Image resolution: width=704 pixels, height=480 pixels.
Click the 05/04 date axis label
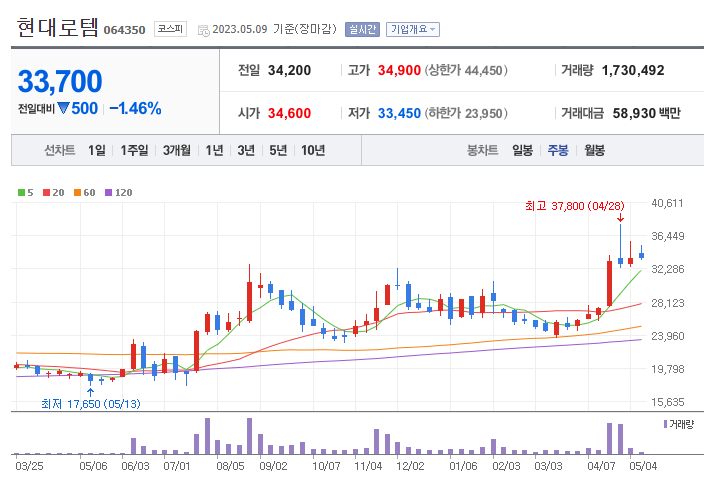click(643, 466)
